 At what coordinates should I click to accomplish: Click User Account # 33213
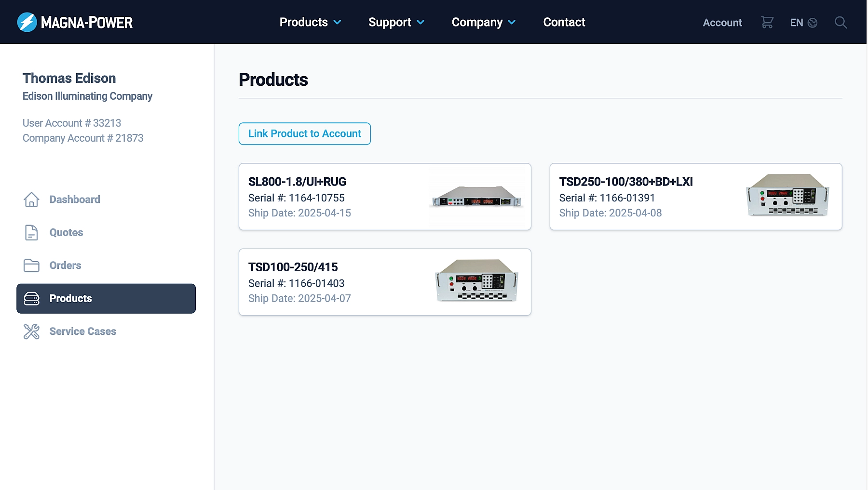click(72, 123)
